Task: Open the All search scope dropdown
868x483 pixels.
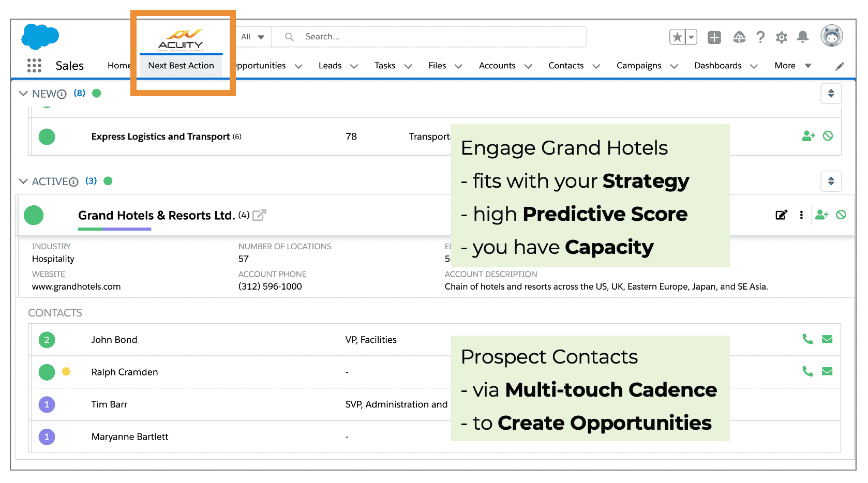Action: [253, 37]
